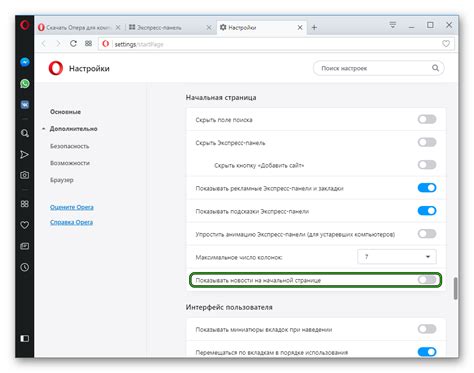The image size is (474, 373).
Task: Enable Показывать миниатюры вкладок при наведении
Action: click(x=427, y=329)
